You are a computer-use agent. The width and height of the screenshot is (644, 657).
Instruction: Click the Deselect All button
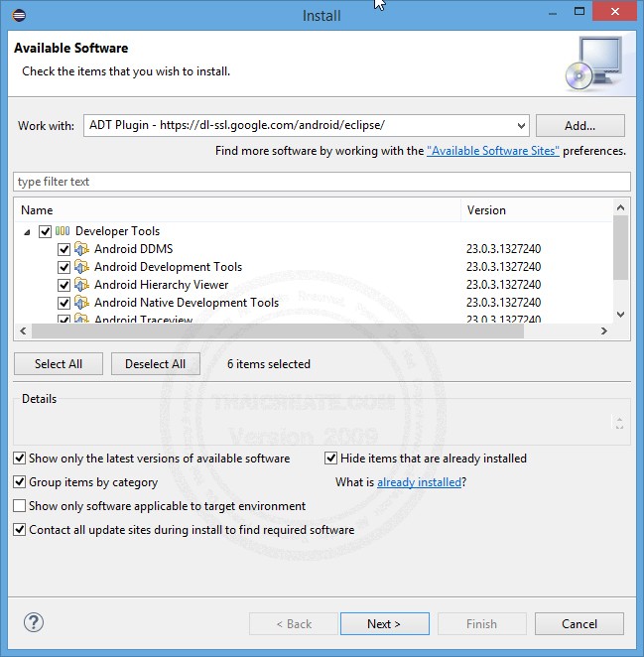(x=156, y=363)
